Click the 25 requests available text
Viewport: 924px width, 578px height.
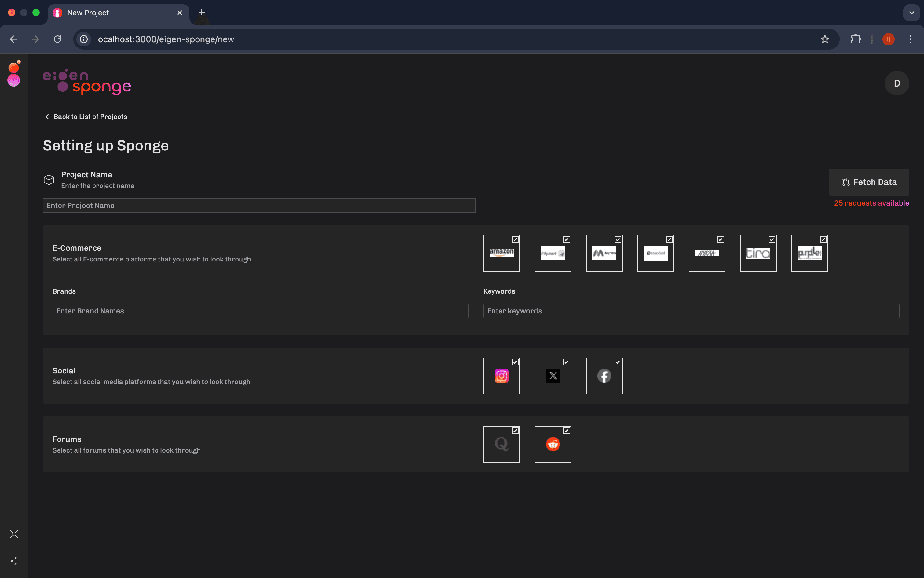point(871,203)
